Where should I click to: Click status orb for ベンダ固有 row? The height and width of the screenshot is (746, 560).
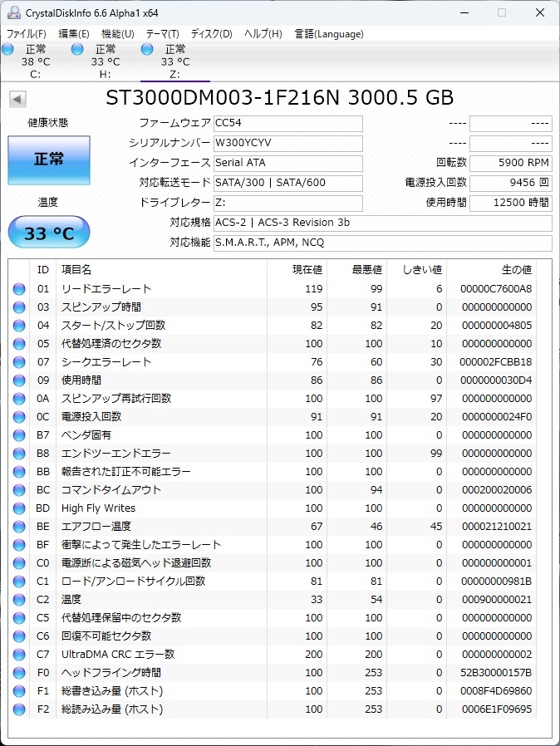[19, 434]
